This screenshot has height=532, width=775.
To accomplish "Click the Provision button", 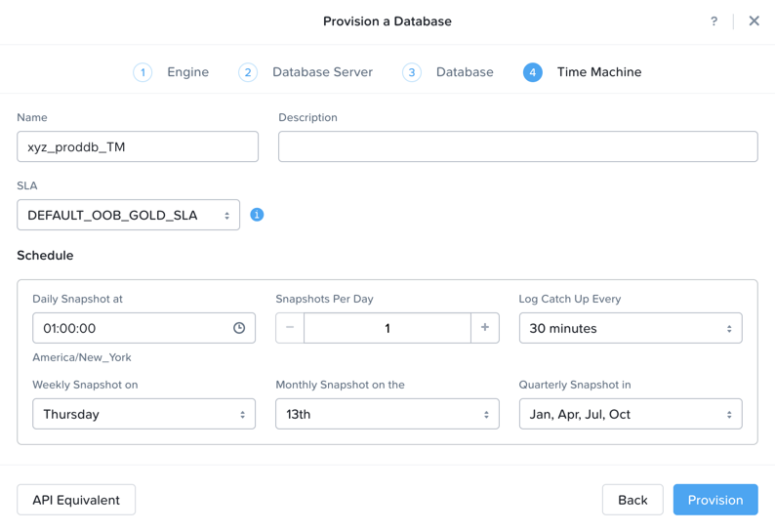I will point(715,500).
